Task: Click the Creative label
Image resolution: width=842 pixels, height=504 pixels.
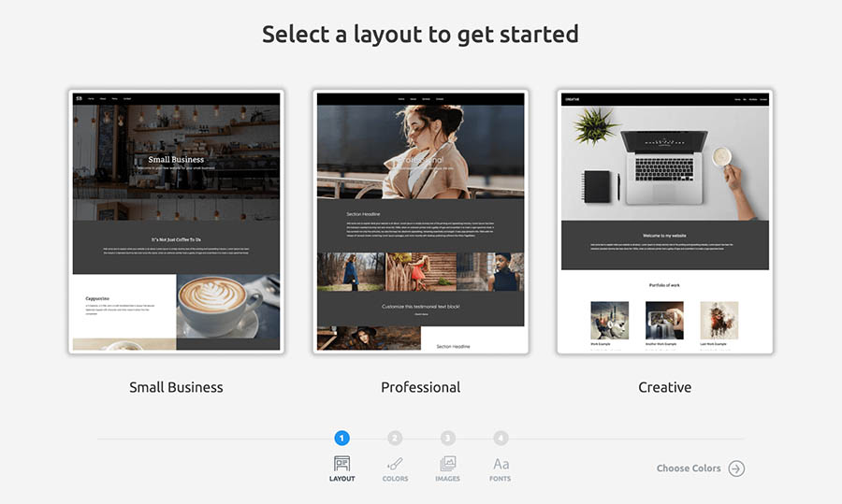Action: 665,387
